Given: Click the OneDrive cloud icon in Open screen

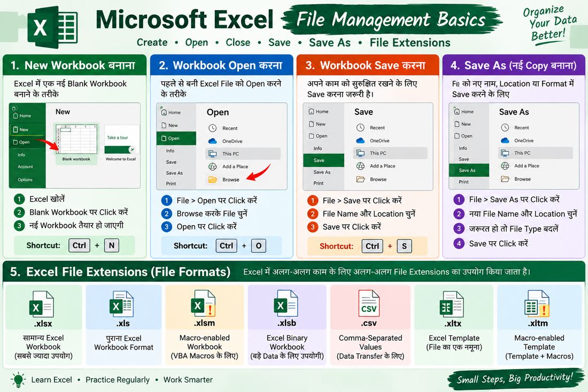Looking at the screenshot, I should click(x=212, y=141).
